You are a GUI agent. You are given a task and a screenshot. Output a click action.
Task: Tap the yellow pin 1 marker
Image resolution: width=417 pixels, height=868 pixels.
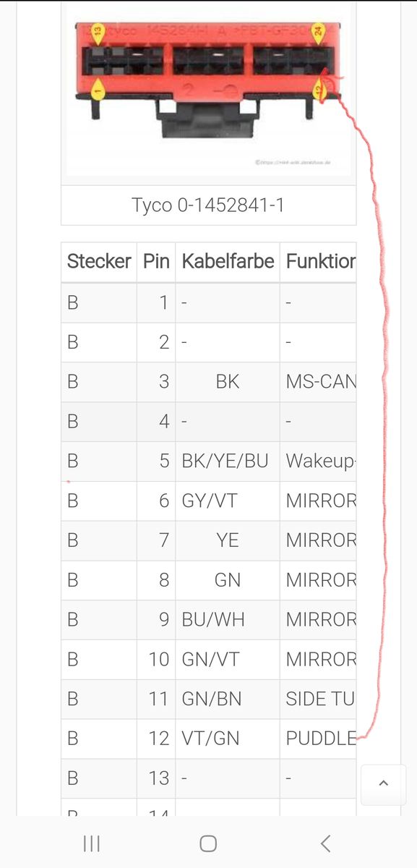click(100, 89)
